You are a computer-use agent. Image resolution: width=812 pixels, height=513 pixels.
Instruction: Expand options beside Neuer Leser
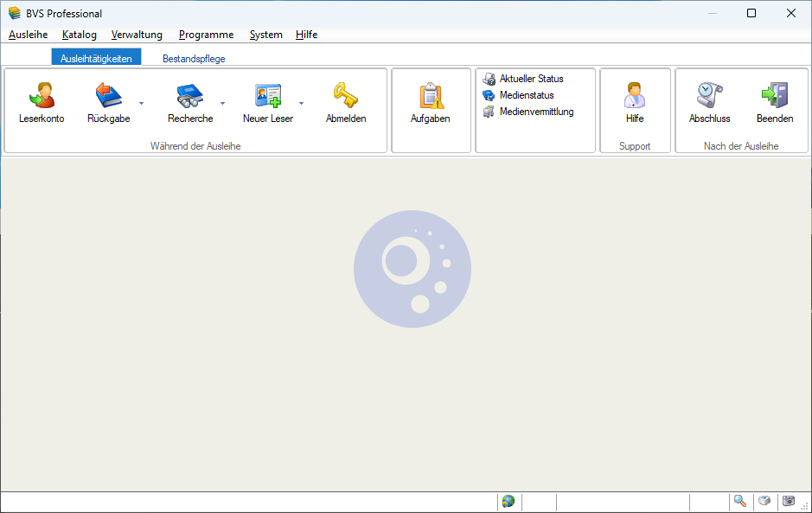click(x=301, y=104)
